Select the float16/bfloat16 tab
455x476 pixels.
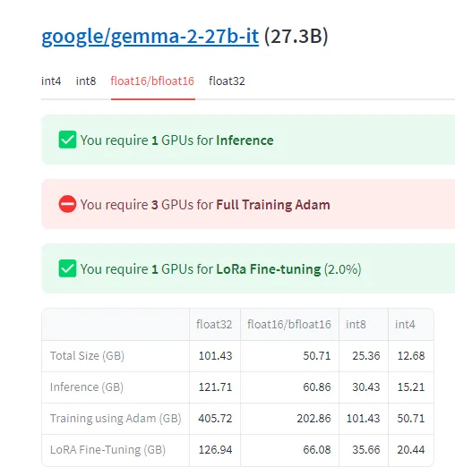(152, 81)
